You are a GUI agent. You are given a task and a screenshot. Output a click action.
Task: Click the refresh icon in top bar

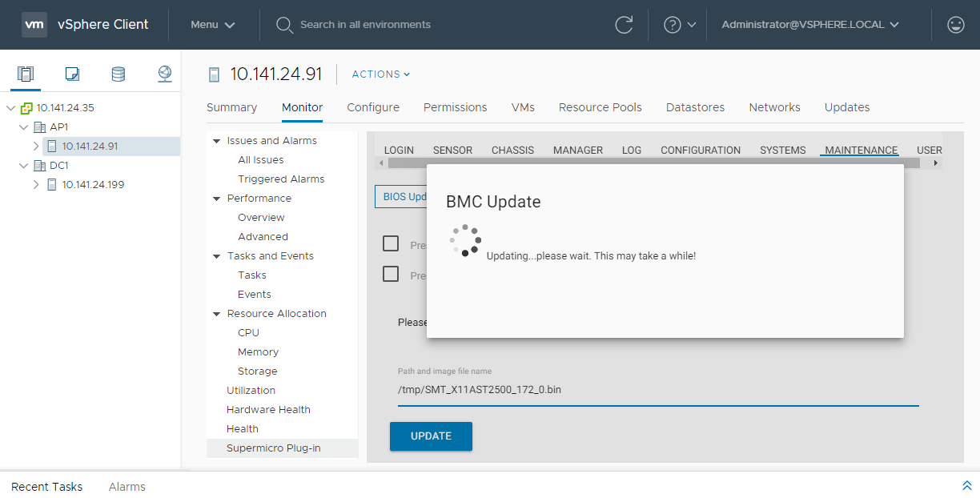coord(624,25)
